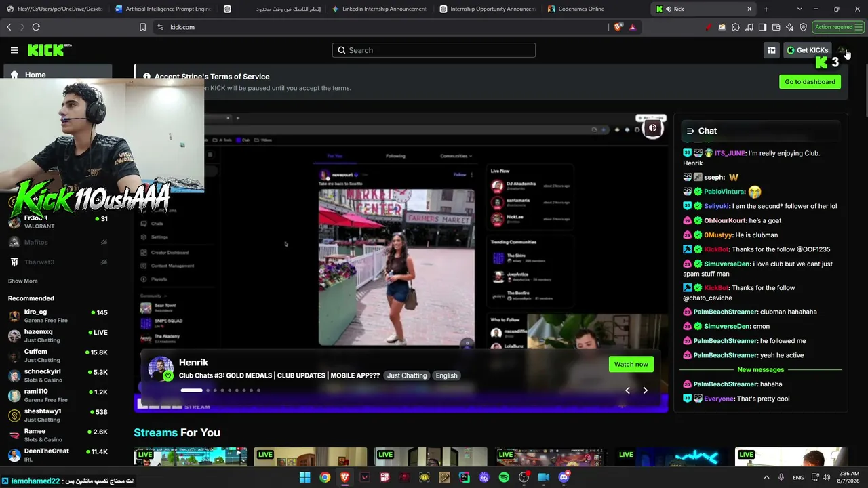Open sheshtawy1 recommended channel
The image size is (868, 488).
click(58, 415)
